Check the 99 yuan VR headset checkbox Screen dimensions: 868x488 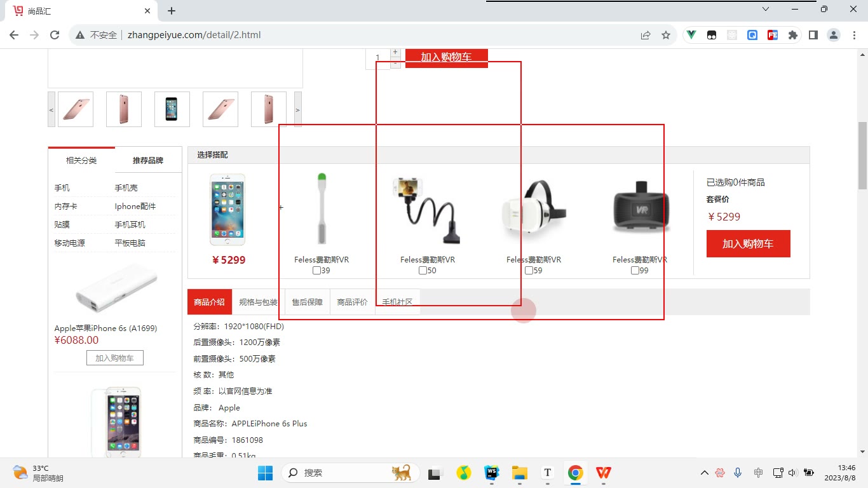(635, 271)
